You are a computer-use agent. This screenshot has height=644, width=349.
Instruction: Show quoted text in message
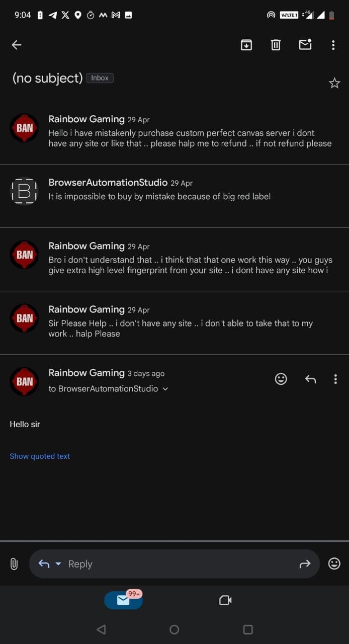(40, 456)
